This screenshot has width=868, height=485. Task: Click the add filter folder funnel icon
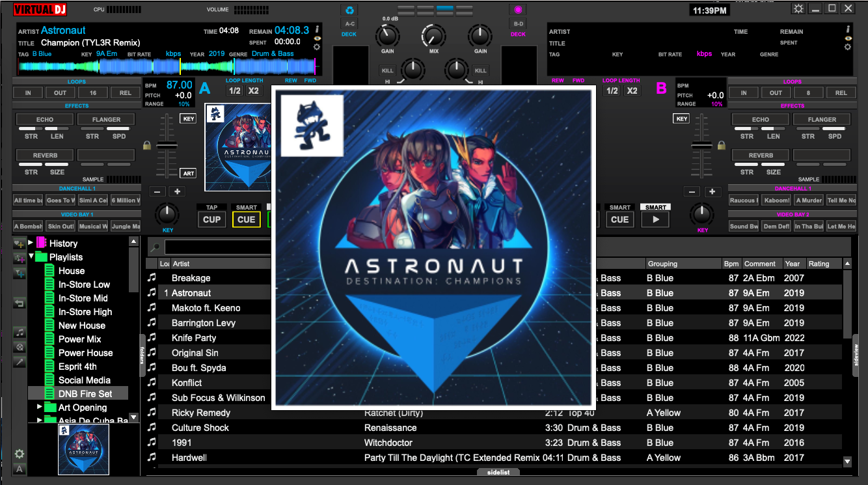tap(20, 273)
